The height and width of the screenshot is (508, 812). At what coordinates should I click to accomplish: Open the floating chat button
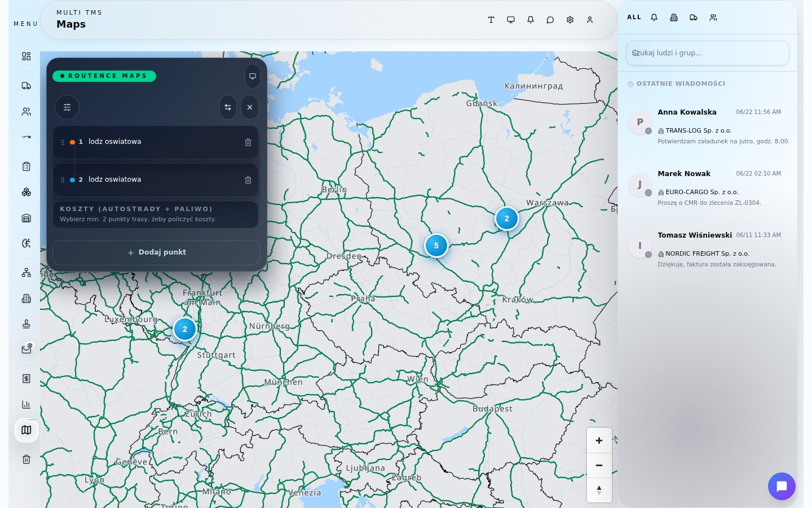tap(782, 486)
